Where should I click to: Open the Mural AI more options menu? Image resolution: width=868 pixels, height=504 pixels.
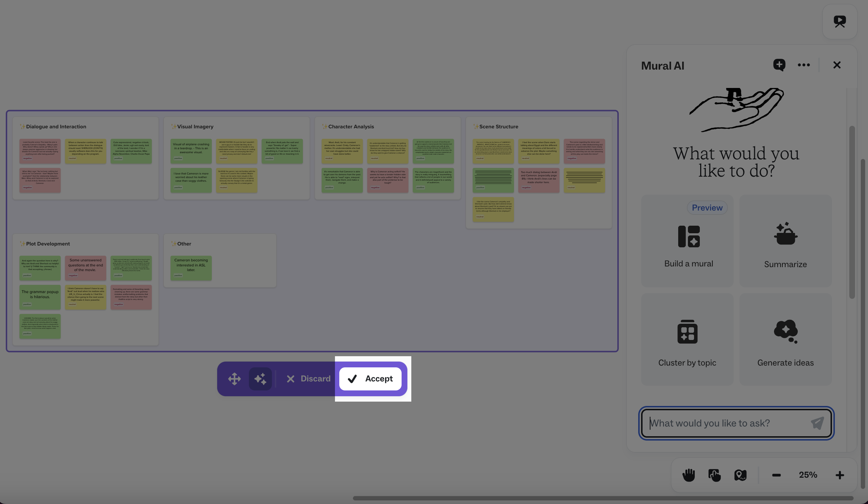pos(804,65)
